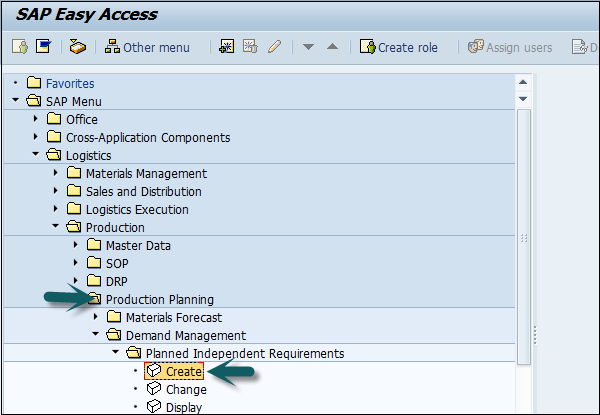This screenshot has height=415, width=600.
Task: Click the SAP menu icon in toolbar
Action: [x=43, y=47]
